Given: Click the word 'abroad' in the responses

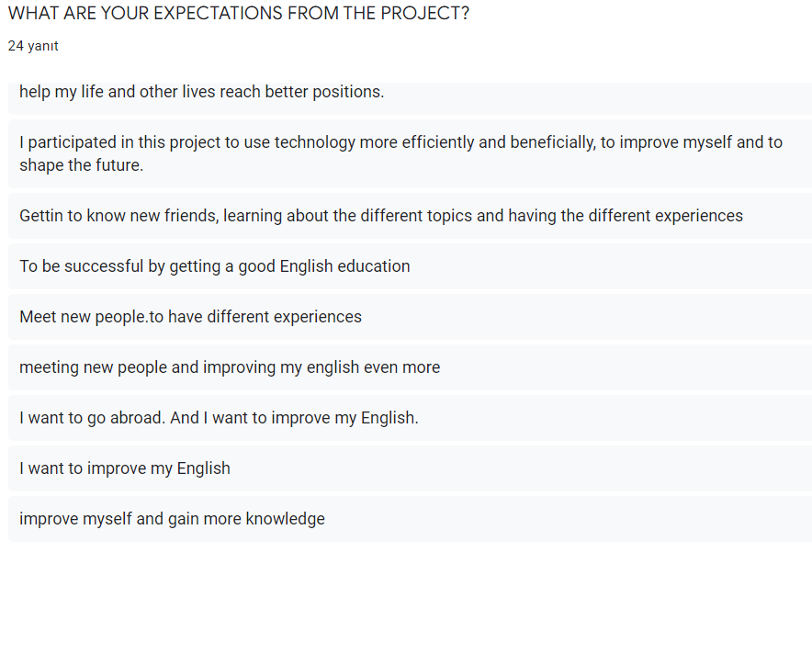Looking at the screenshot, I should 138,418.
